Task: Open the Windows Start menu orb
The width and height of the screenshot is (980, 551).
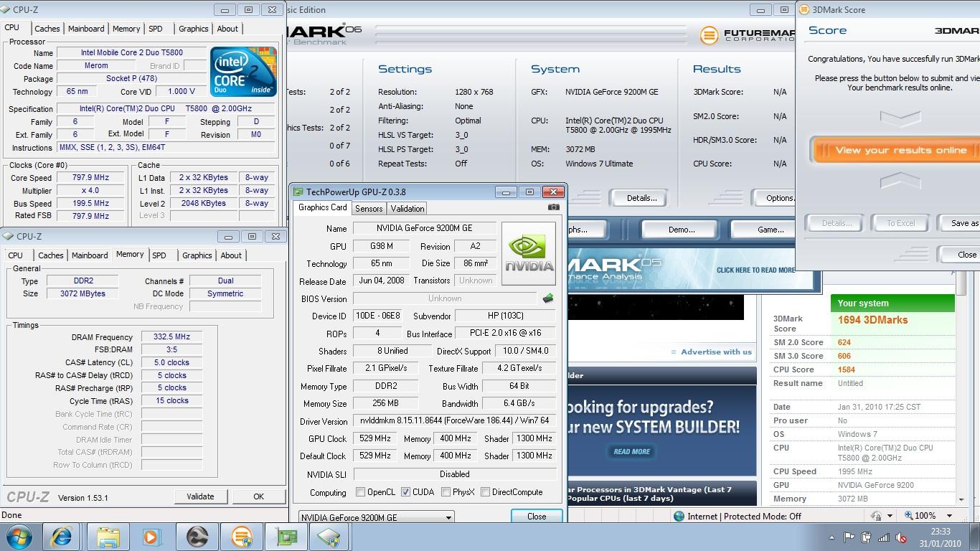Action: (x=19, y=537)
